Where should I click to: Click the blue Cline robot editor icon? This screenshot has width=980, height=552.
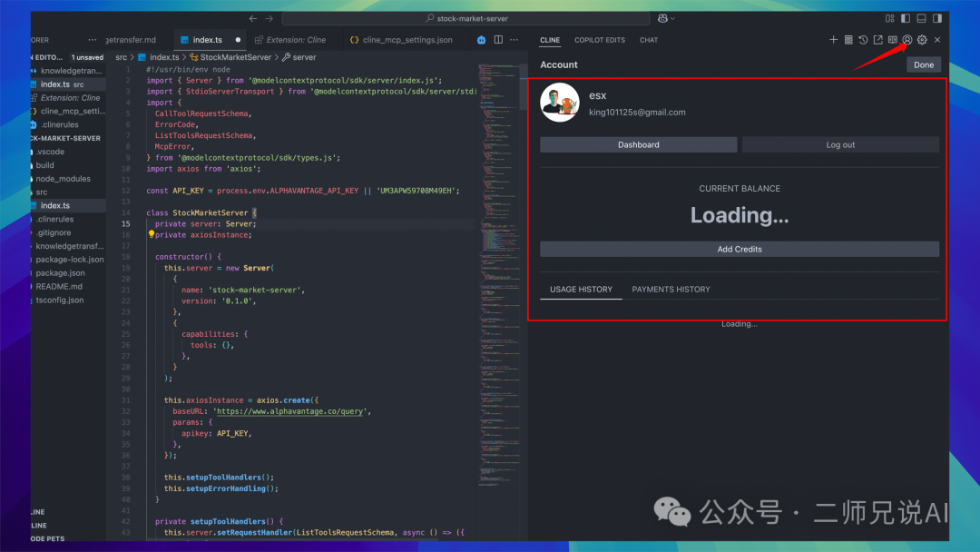[481, 39]
